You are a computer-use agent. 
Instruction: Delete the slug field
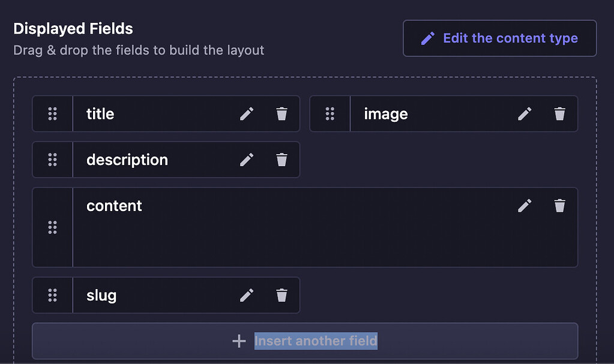pos(281,295)
